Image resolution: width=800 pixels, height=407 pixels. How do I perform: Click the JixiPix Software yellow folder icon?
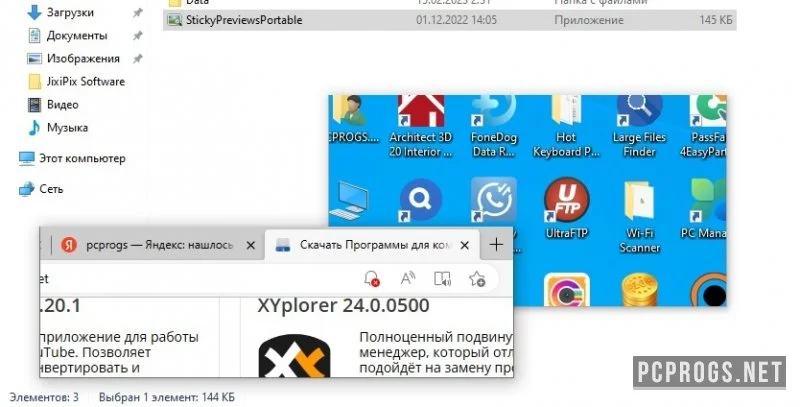[x=34, y=82]
